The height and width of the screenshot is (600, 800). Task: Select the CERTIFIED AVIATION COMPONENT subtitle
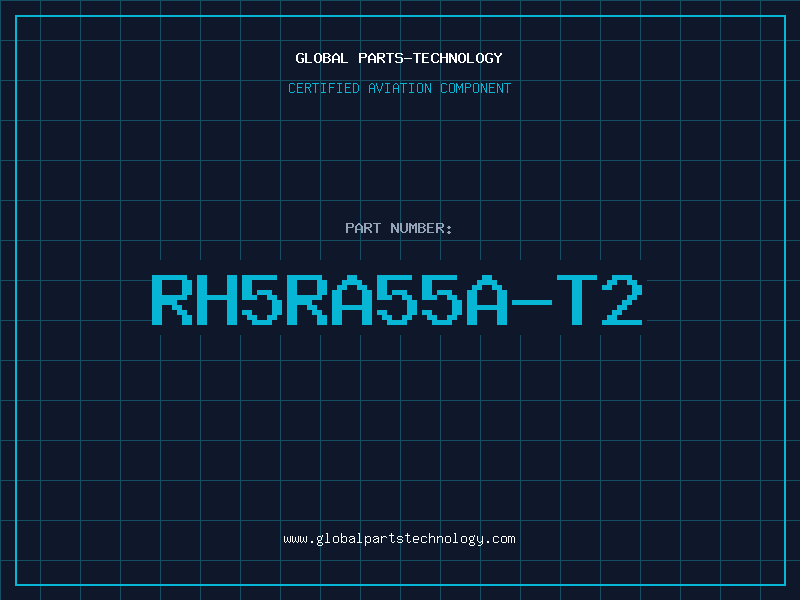coord(399,88)
